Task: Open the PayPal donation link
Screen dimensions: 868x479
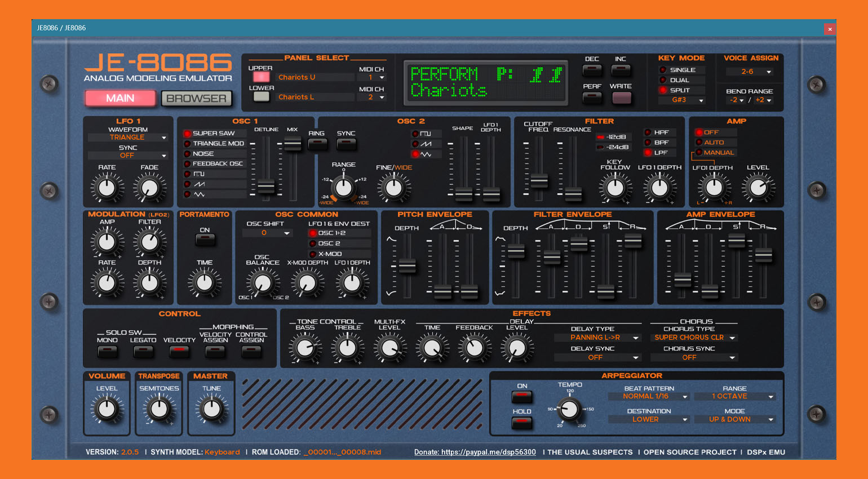Action: point(474,452)
